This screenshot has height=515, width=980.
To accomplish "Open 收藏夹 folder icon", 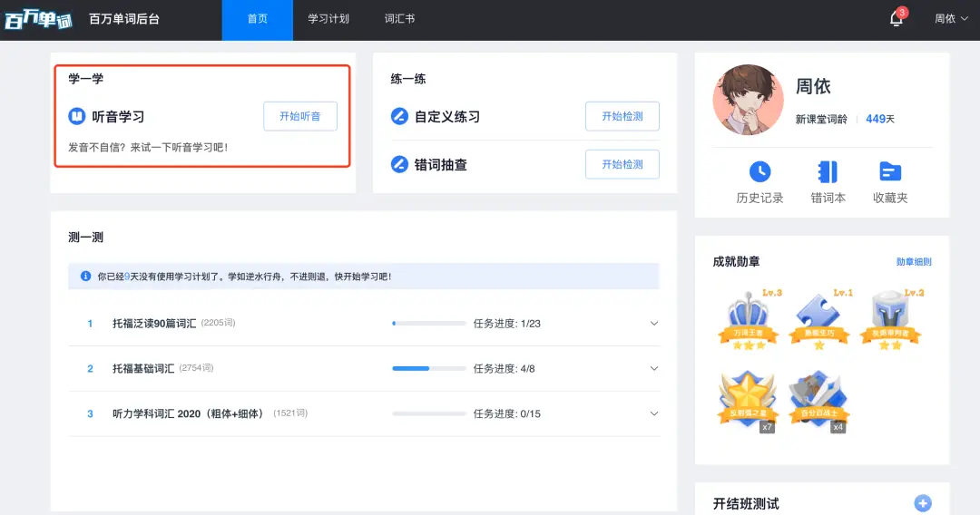I will [x=890, y=171].
